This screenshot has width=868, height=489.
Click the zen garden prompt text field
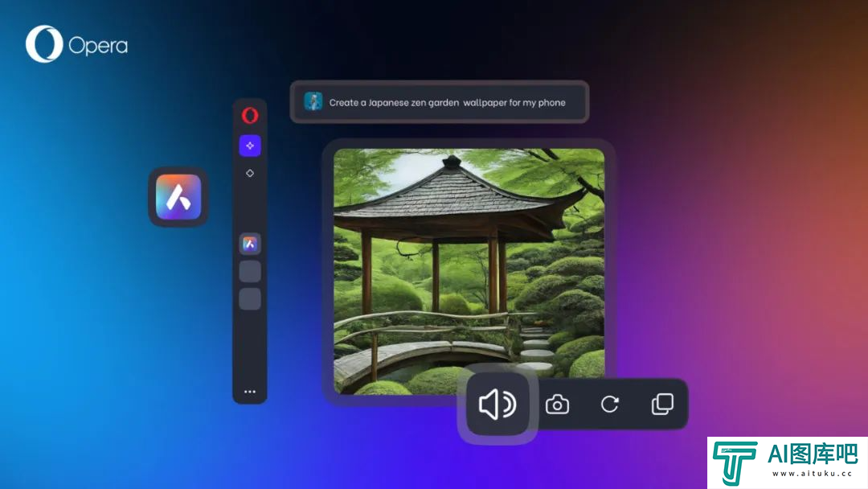pos(440,102)
